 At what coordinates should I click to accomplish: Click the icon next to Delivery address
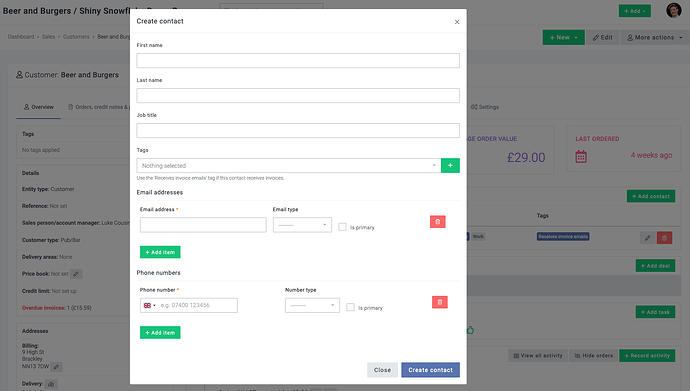(51, 384)
